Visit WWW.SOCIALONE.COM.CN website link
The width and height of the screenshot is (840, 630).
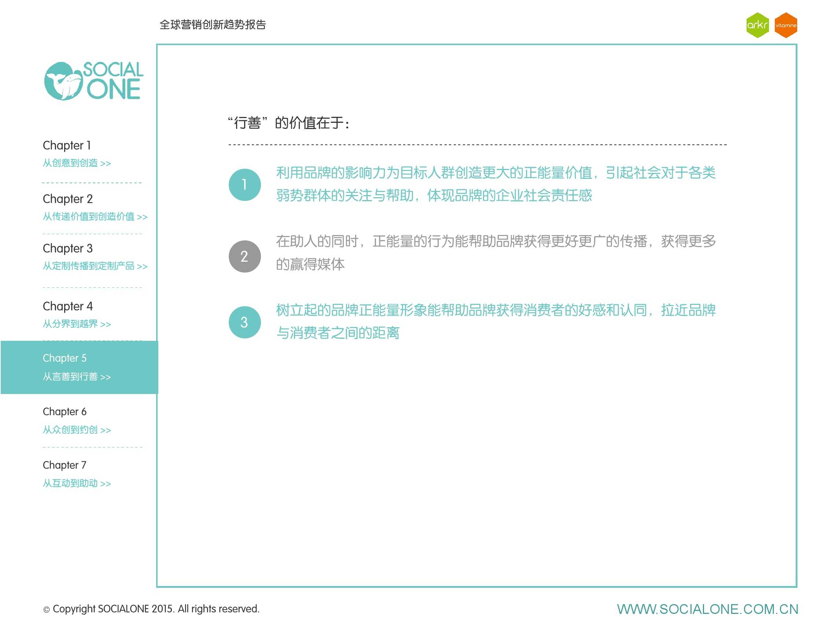[x=707, y=609]
